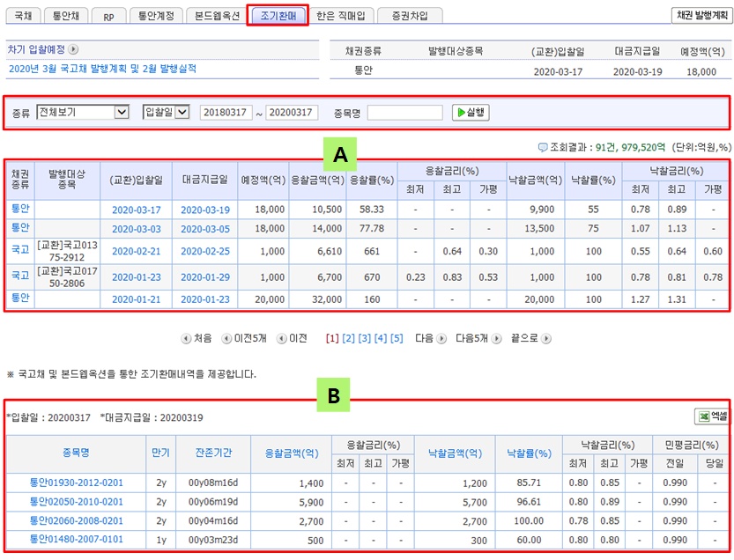Click arrow icon next to 차기 입찰예정

pyautogui.click(x=73, y=49)
